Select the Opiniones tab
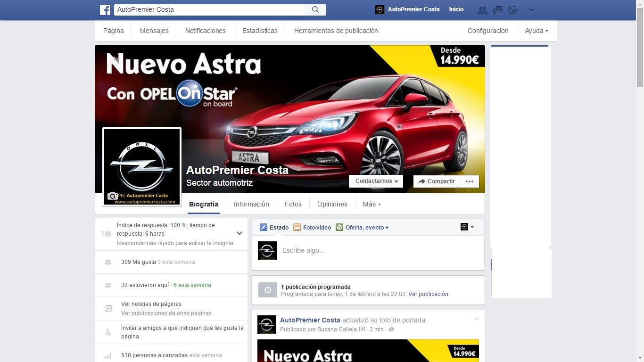The image size is (644, 362). (x=332, y=204)
